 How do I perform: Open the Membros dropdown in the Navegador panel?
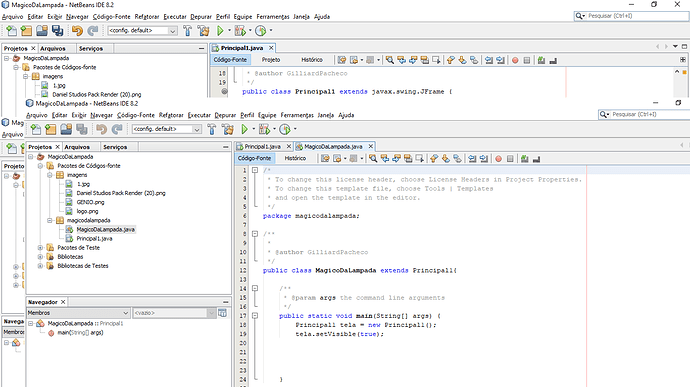78,313
